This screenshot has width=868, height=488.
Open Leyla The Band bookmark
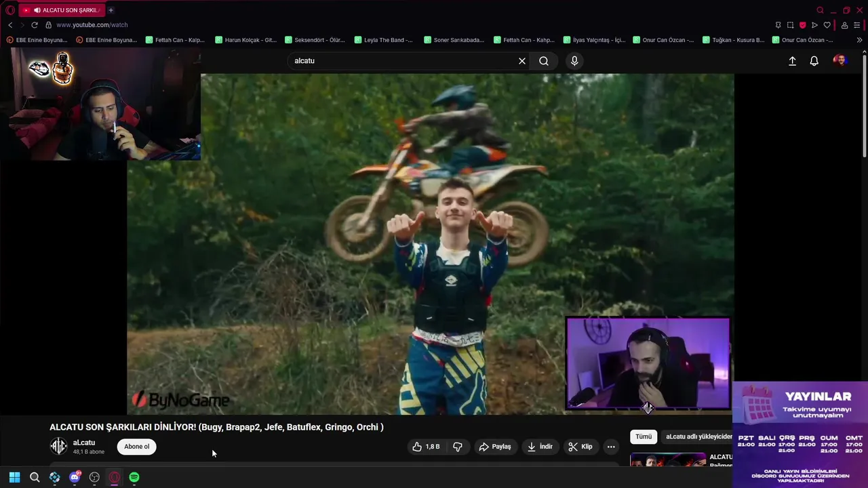pyautogui.click(x=384, y=40)
